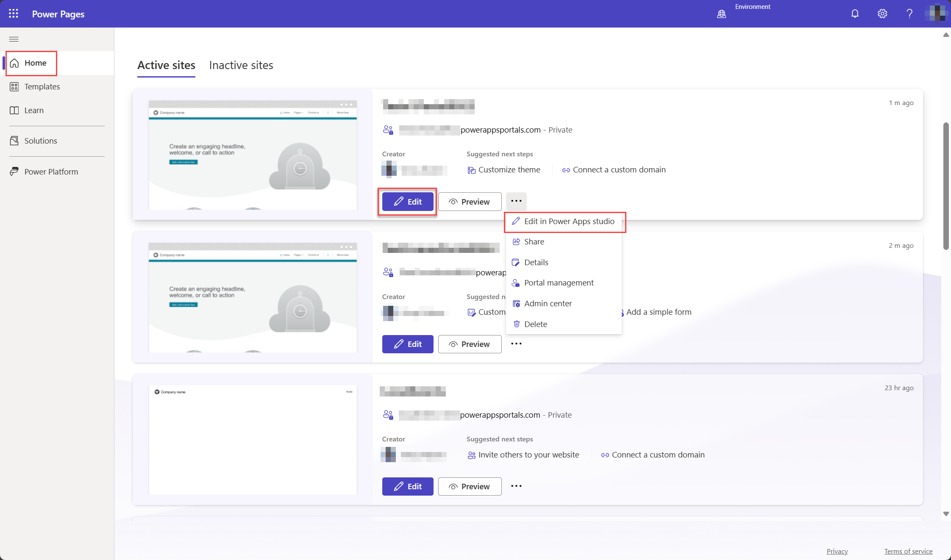The image size is (951, 560).
Task: Open Settings gear icon top right
Action: tap(882, 13)
